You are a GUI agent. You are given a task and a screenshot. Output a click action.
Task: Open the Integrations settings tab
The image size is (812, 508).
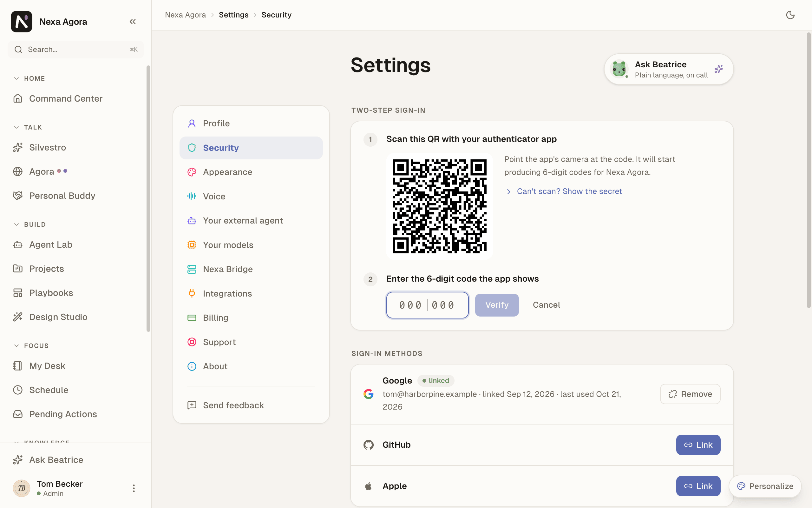251,293
